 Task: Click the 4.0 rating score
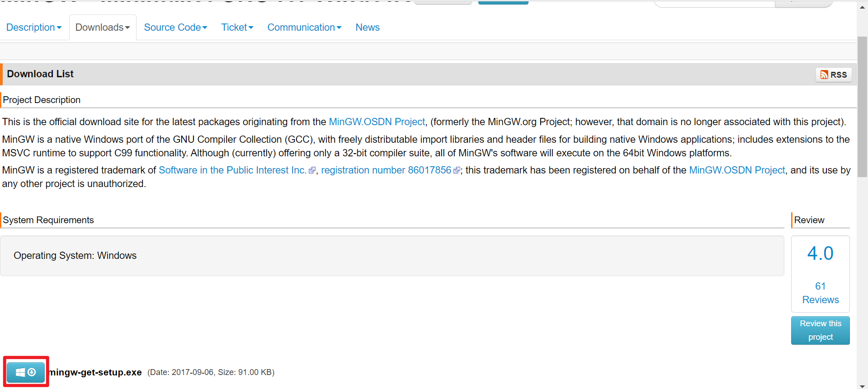821,253
